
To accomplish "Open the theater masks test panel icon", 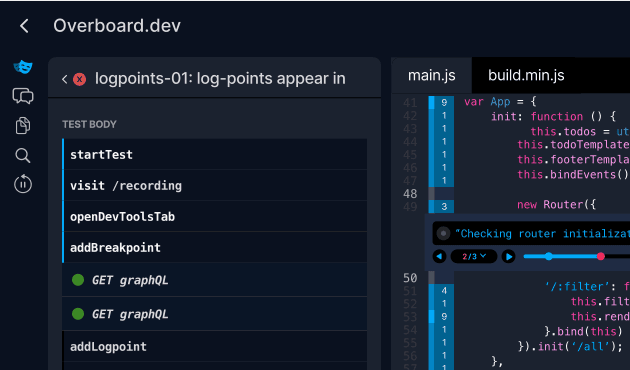I will (23, 67).
